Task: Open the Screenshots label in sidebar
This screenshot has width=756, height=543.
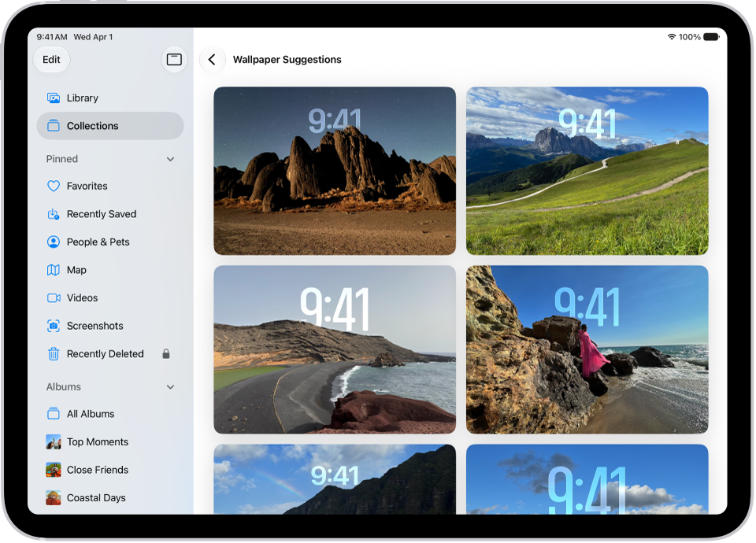Action: coord(95,326)
